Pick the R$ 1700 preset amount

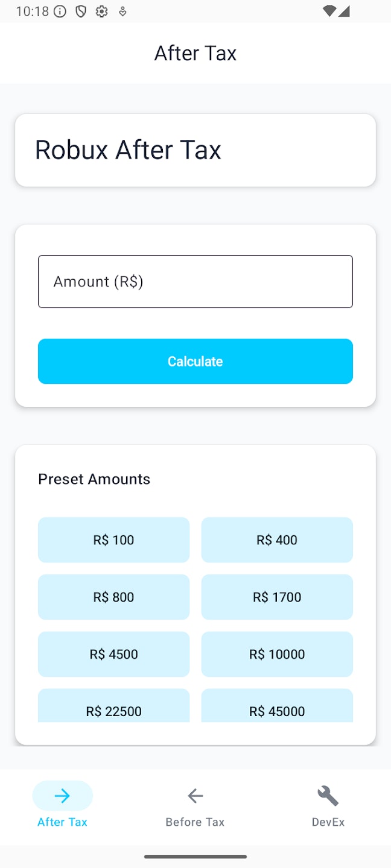click(277, 597)
